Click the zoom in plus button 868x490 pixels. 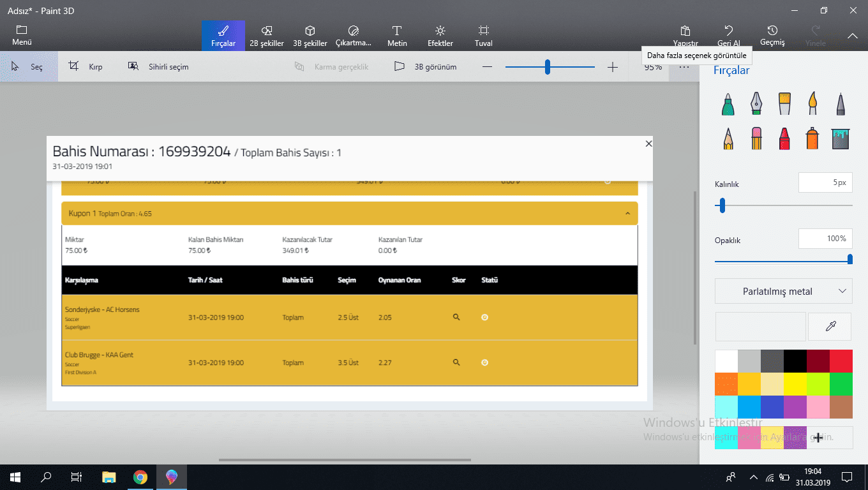coord(613,67)
